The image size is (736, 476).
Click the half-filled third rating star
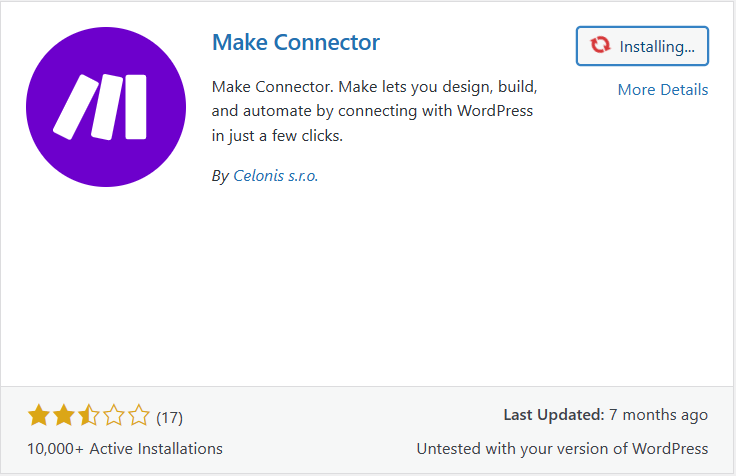(x=89, y=415)
